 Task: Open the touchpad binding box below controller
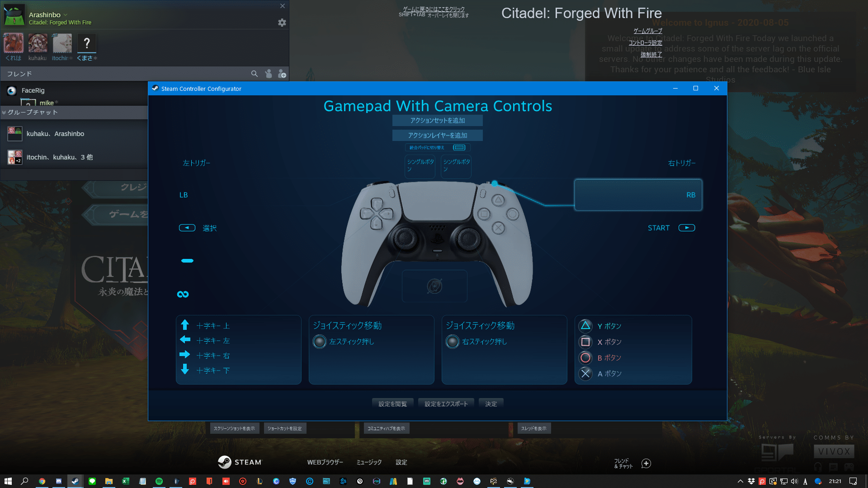(434, 286)
